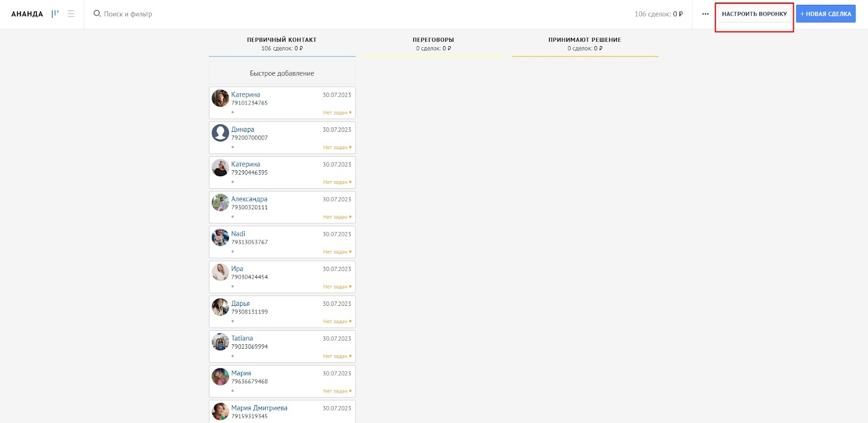Open the АНАНДА pipeline selector
The image size is (868, 423).
pos(27,14)
